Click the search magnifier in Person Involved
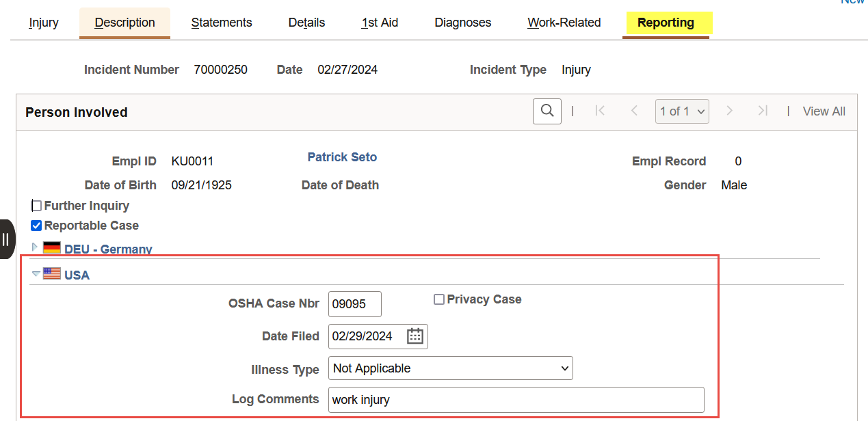 point(547,111)
